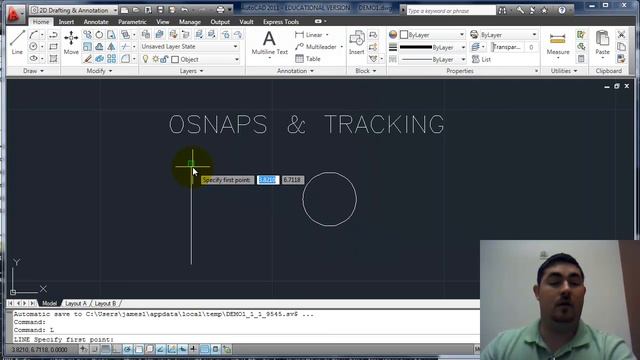Open the AutoCAD application menu button
Image resolution: width=640 pixels, height=360 pixels.
[x=14, y=14]
